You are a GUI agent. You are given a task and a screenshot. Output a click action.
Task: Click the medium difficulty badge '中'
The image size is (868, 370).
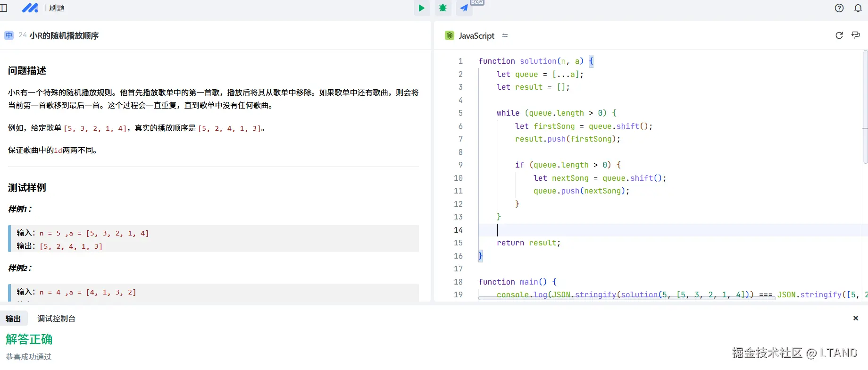pos(9,35)
